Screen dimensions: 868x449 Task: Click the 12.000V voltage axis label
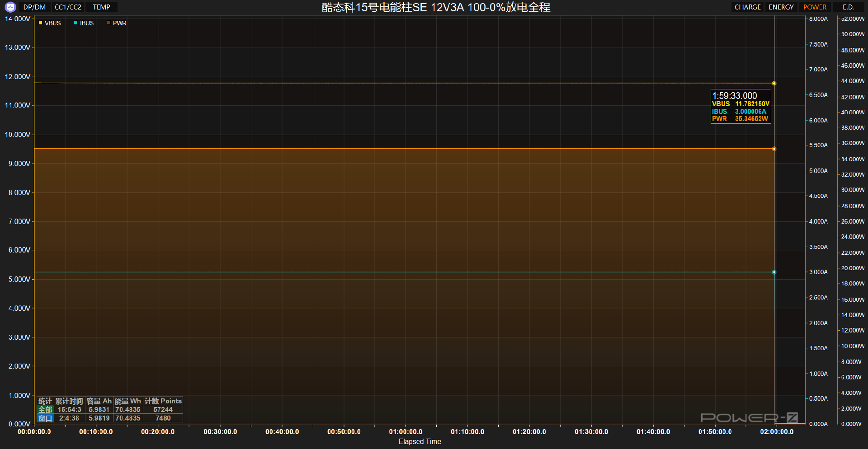click(x=18, y=77)
